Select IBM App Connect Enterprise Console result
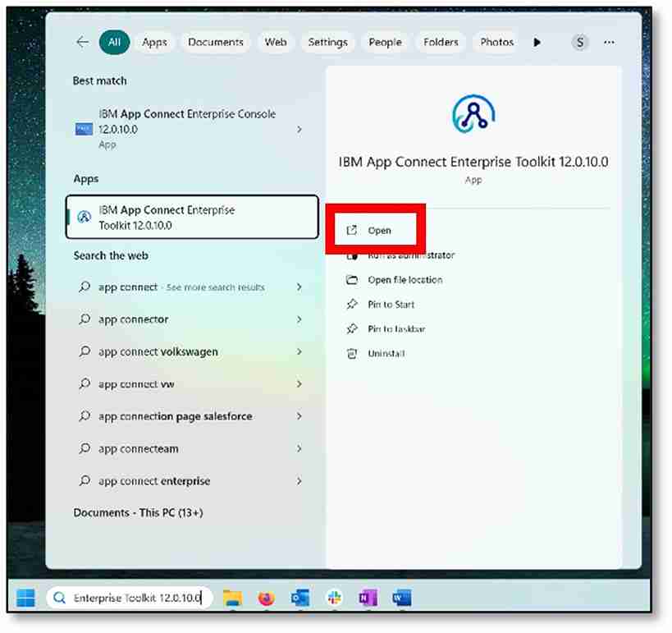This screenshot has width=672, height=633. point(192,129)
